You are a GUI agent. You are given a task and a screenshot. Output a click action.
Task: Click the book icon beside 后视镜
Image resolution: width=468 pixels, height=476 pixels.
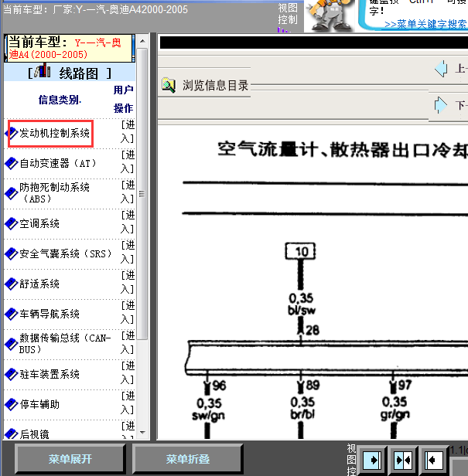12,433
